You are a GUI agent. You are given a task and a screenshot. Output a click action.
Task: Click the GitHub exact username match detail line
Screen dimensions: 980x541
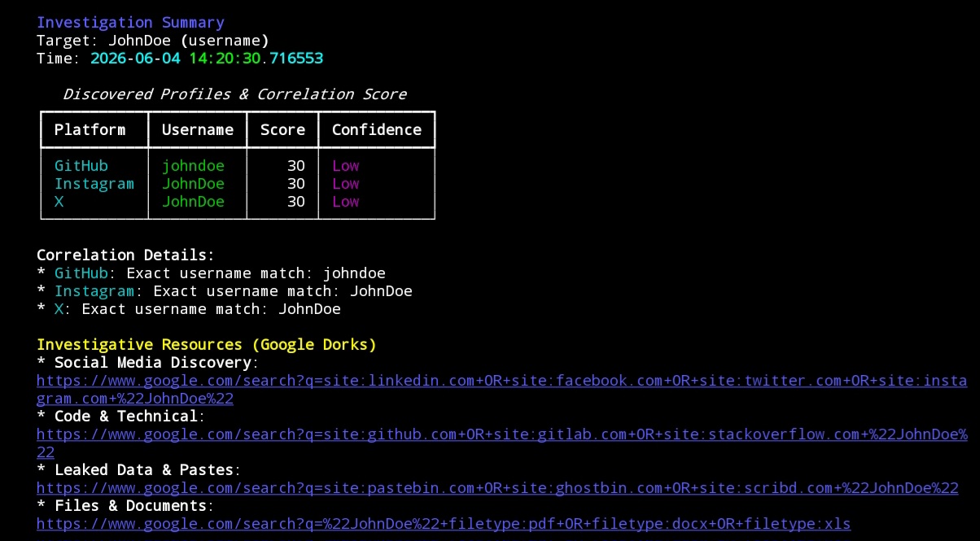(x=212, y=273)
